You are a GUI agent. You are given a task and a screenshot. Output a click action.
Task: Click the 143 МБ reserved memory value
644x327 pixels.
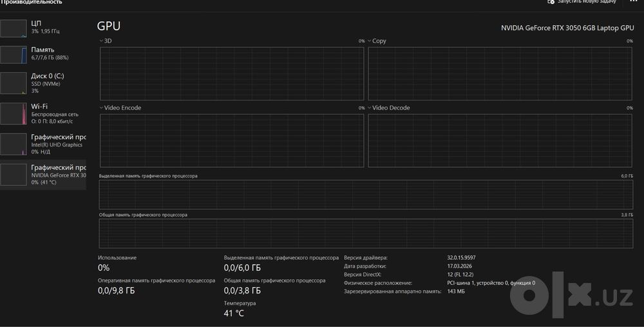point(456,292)
